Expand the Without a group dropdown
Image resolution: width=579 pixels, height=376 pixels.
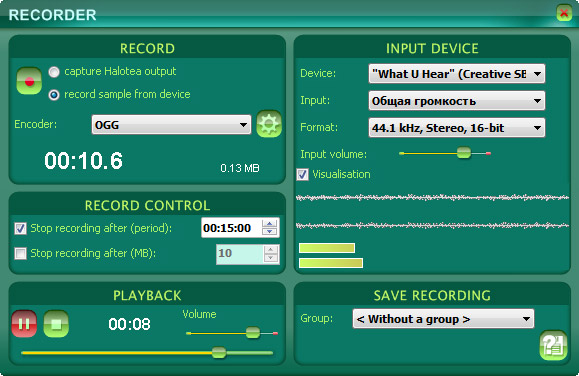443,319
